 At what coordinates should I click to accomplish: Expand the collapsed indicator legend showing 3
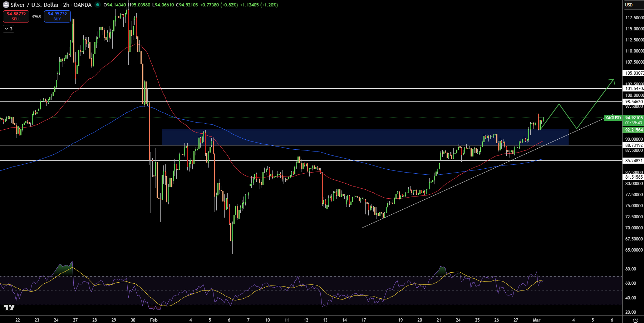[9, 29]
